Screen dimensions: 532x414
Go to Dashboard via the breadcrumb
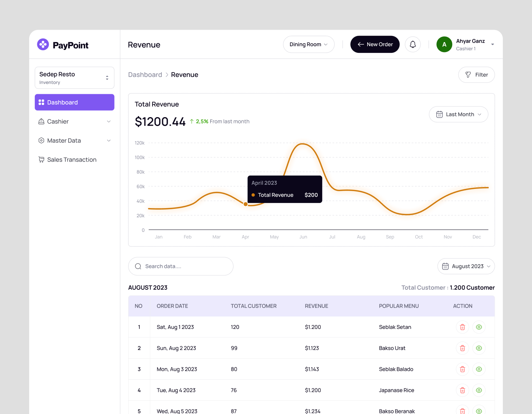tap(145, 74)
